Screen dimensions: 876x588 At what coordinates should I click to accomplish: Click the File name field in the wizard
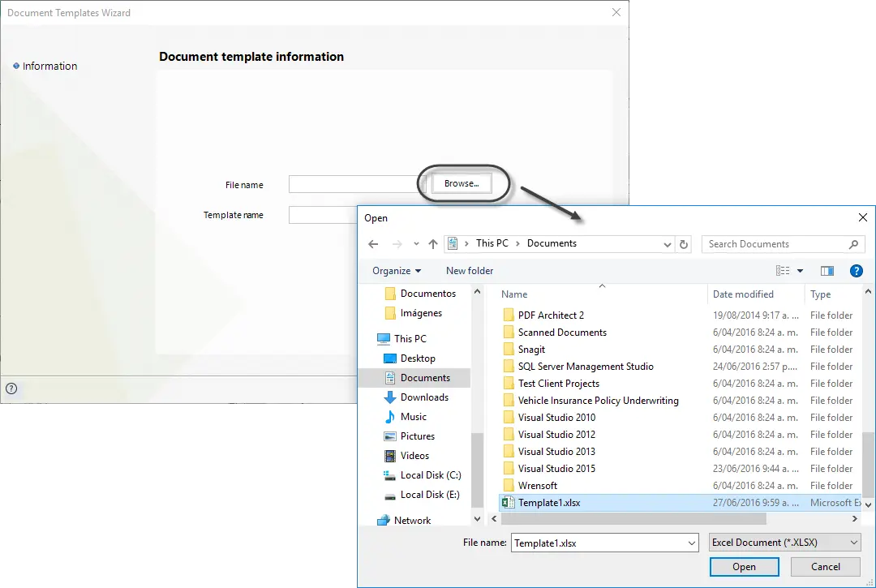[356, 184]
